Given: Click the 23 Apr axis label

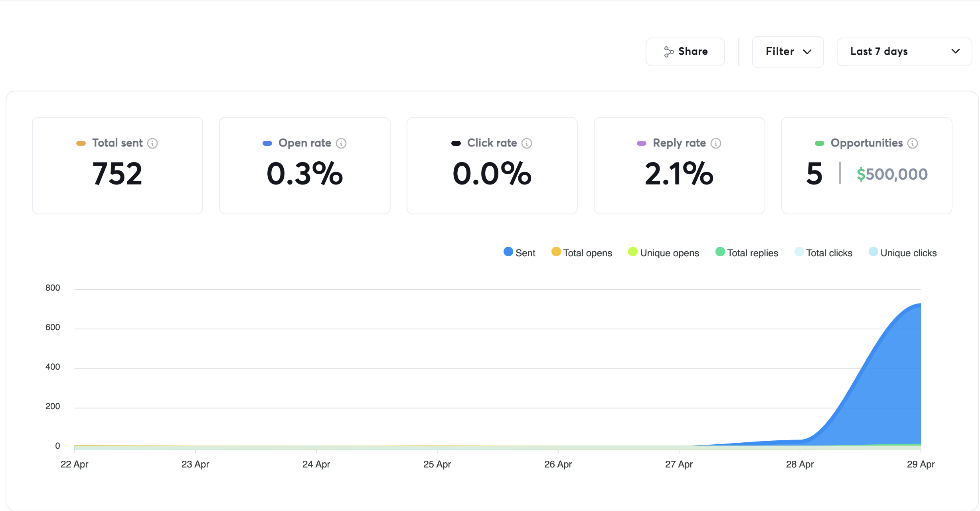Looking at the screenshot, I should click(x=195, y=464).
